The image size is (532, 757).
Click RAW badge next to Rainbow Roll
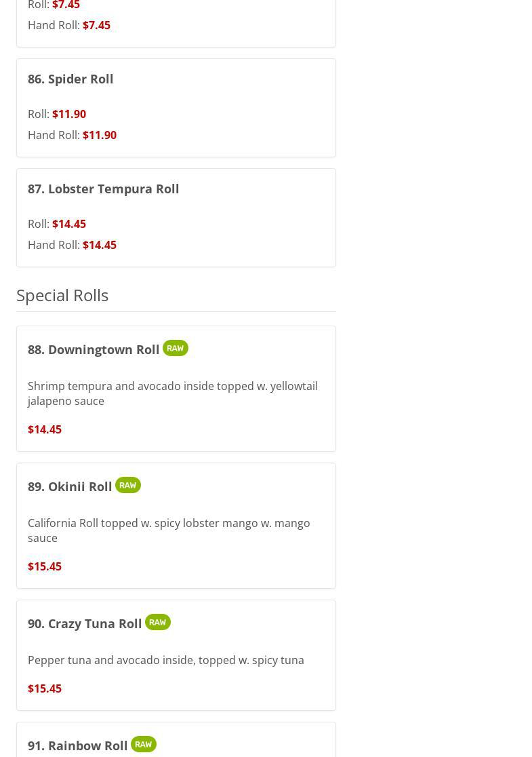click(144, 744)
